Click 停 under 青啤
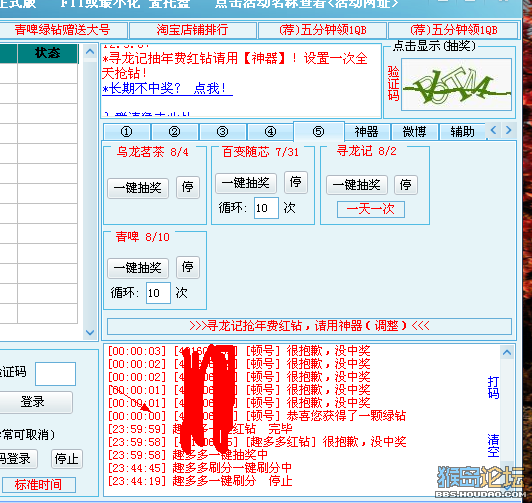 click(188, 267)
